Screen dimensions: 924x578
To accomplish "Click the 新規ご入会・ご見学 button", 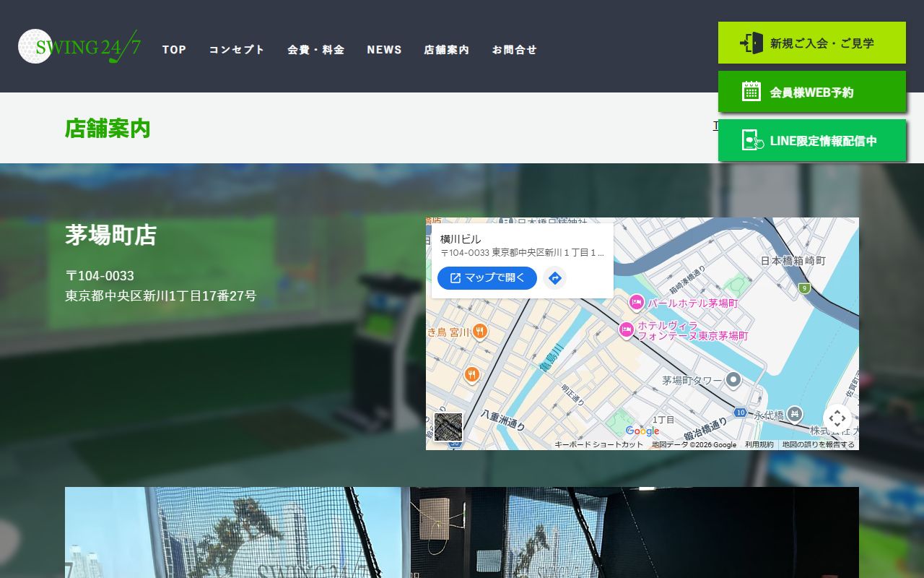I will click(x=812, y=43).
